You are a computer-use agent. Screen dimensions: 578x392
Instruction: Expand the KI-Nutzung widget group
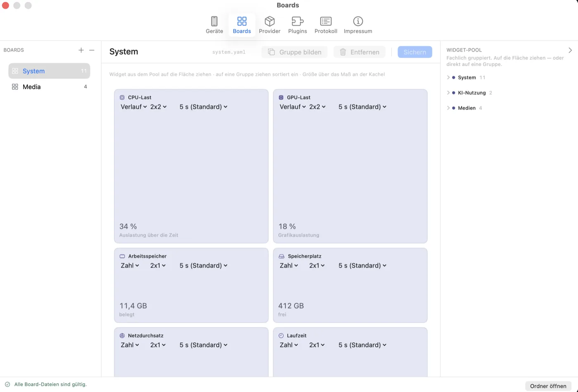coord(448,93)
